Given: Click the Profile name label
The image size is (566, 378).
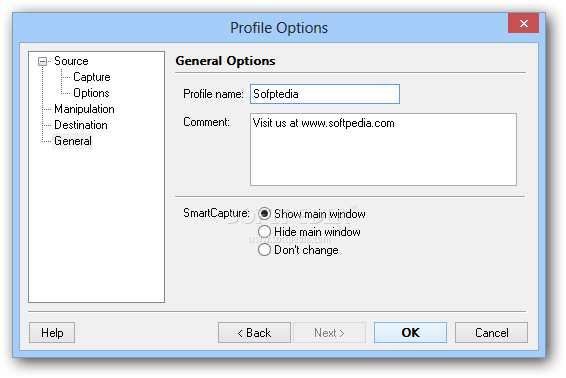Looking at the screenshot, I should [213, 94].
